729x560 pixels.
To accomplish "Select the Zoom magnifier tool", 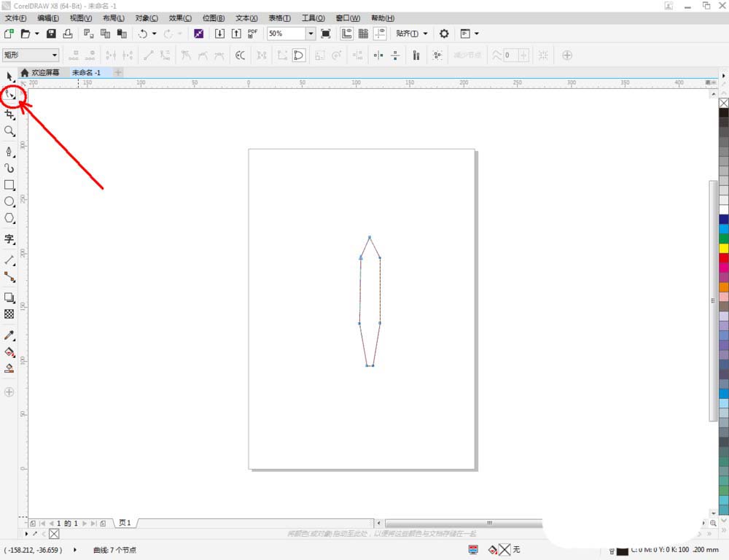I will pyautogui.click(x=9, y=131).
